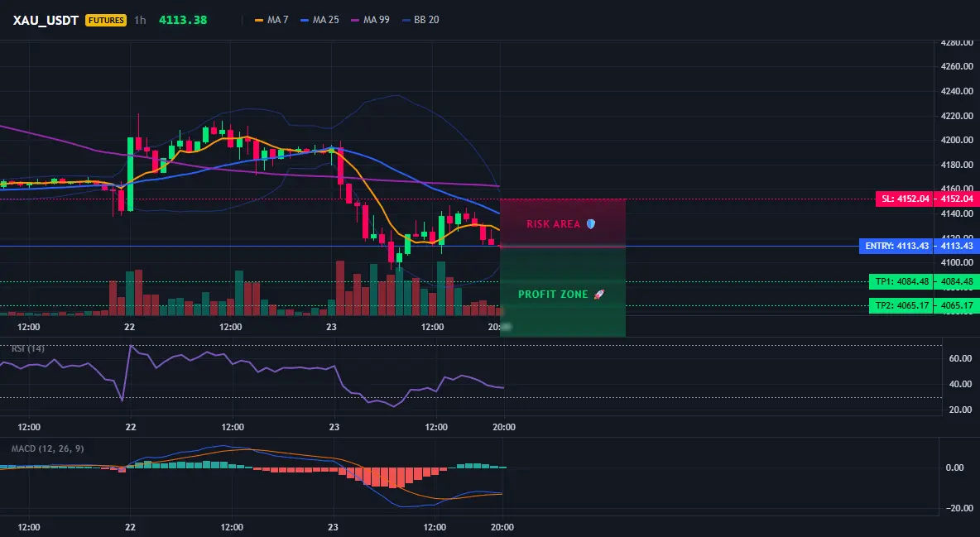Click 20:00 on the RSI pane time axis

tap(504, 427)
